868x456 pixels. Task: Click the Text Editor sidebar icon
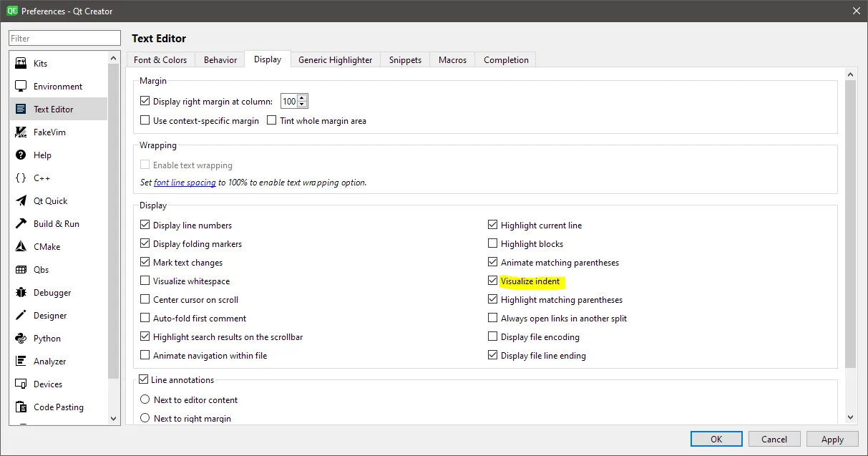tap(21, 109)
